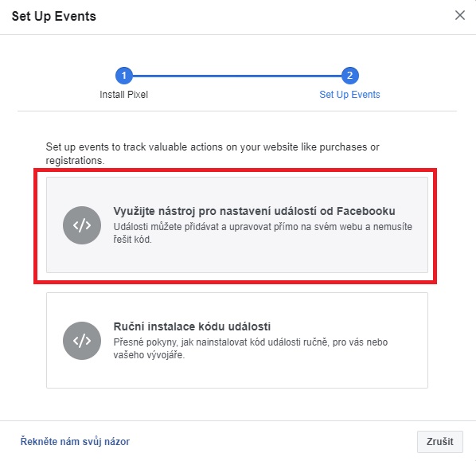Click the words řešit kód in first card
Image resolution: width=476 pixels, height=461 pixels.
coord(132,240)
